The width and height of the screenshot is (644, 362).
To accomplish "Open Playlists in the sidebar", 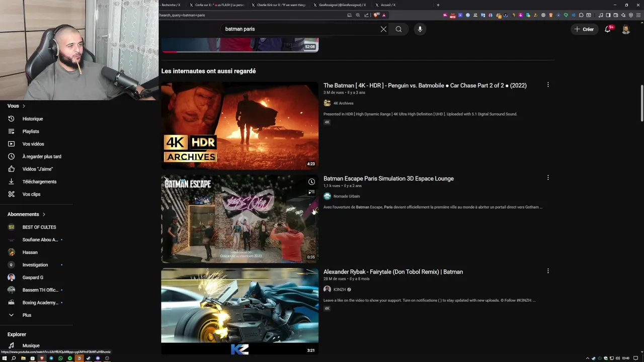I will [x=31, y=131].
